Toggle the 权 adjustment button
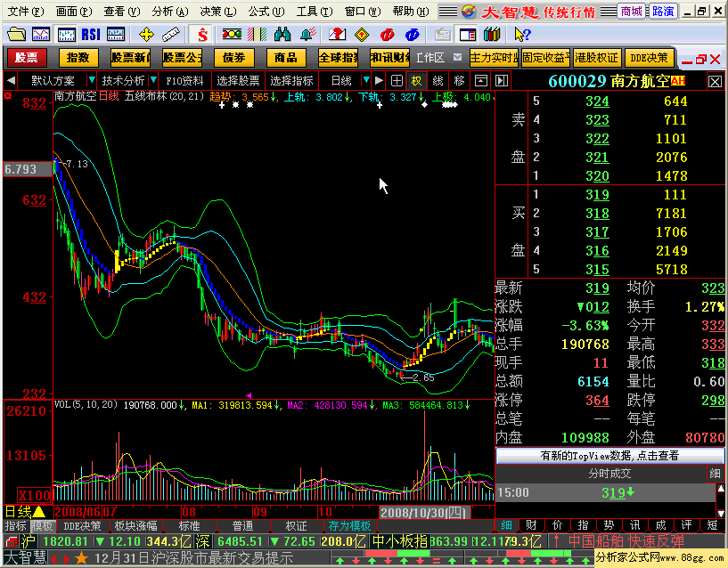This screenshot has height=568, width=728. pyautogui.click(x=416, y=81)
